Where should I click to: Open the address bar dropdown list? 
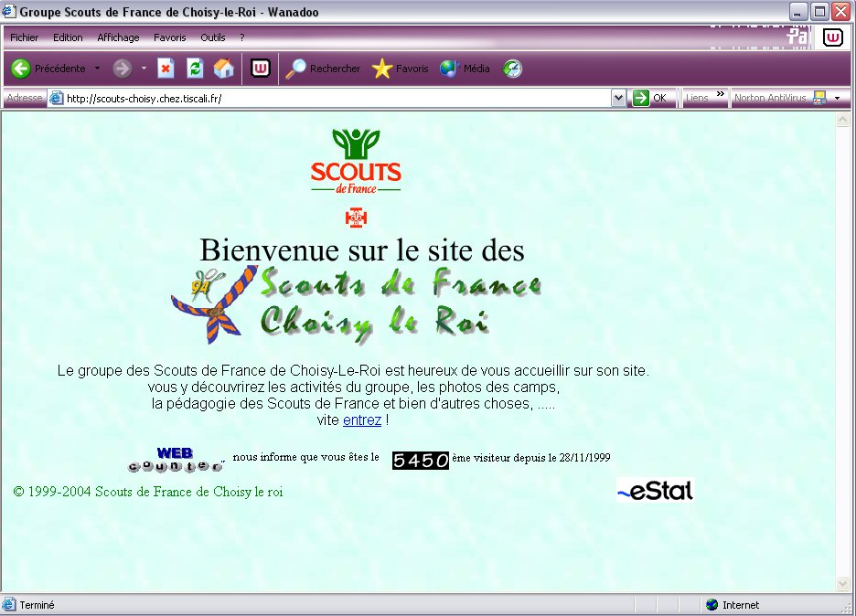point(618,98)
